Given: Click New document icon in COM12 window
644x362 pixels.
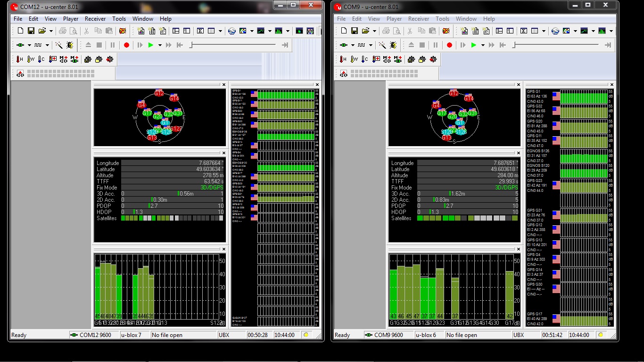Looking at the screenshot, I should [x=20, y=31].
